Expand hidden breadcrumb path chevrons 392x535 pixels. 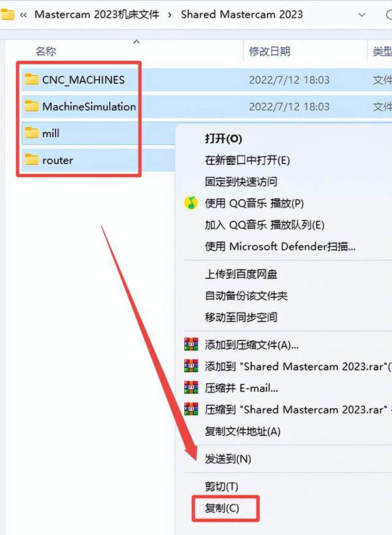click(23, 15)
